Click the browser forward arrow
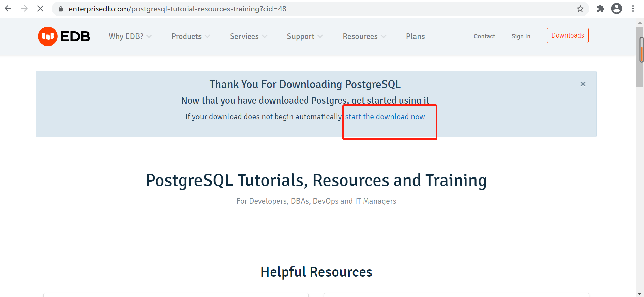Screen dimensions: 644x297 pyautogui.click(x=24, y=9)
